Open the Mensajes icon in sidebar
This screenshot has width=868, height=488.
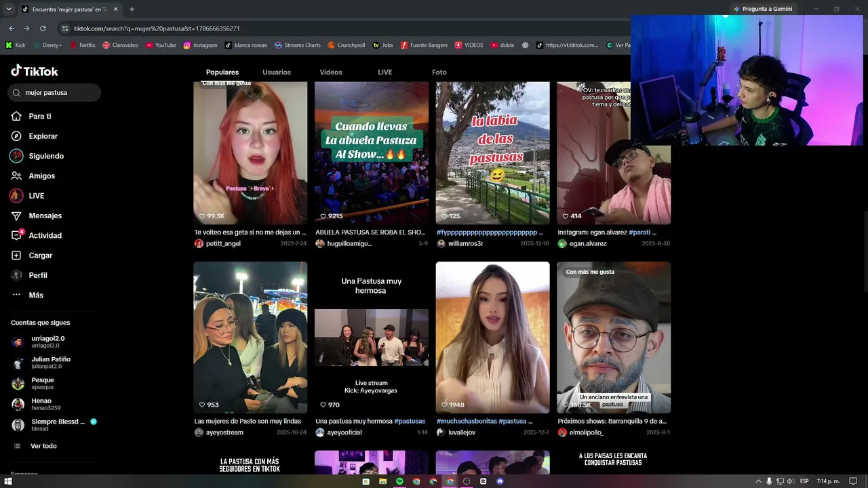click(x=16, y=216)
